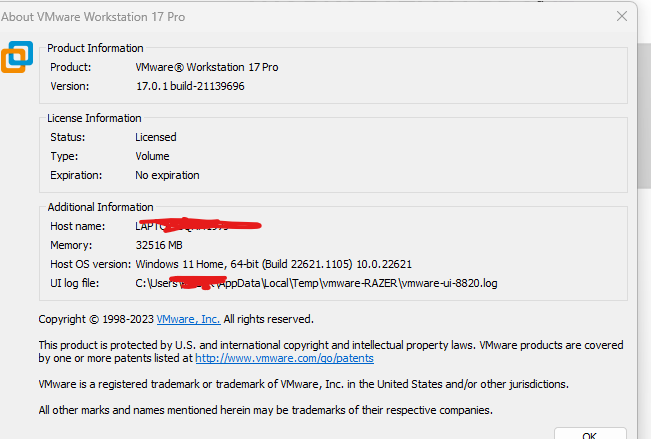Click the Additional Information group heading
The height and width of the screenshot is (439, 651).
click(x=100, y=207)
